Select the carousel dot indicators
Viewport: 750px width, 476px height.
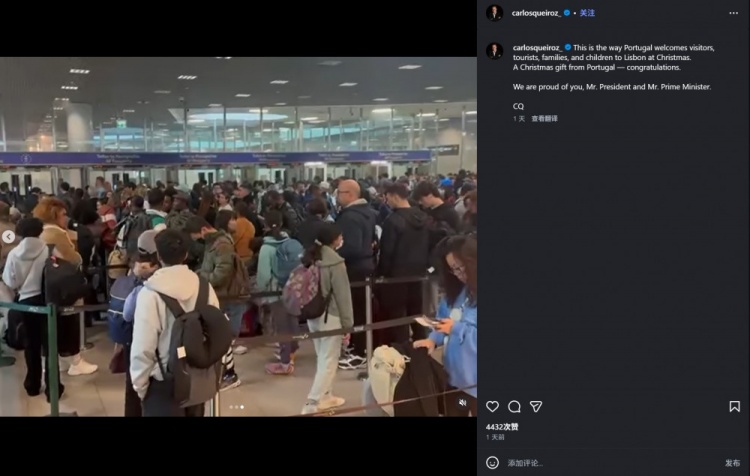click(237, 407)
